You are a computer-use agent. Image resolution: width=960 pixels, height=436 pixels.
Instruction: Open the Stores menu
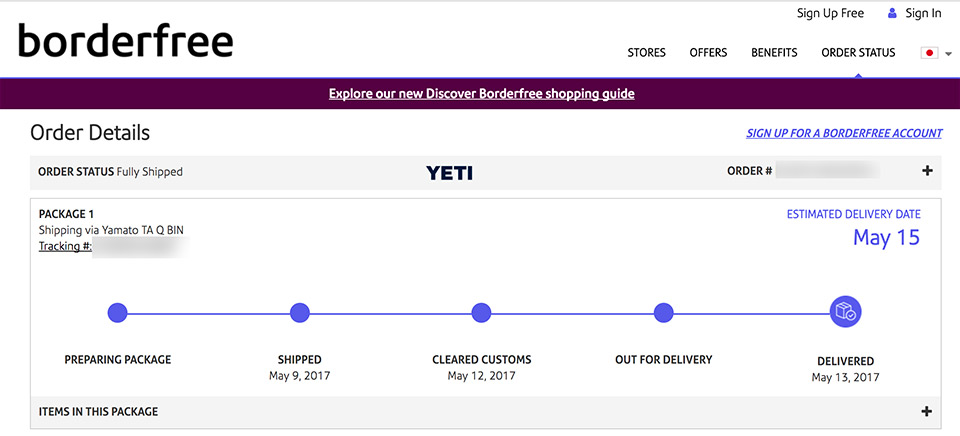[x=646, y=53]
